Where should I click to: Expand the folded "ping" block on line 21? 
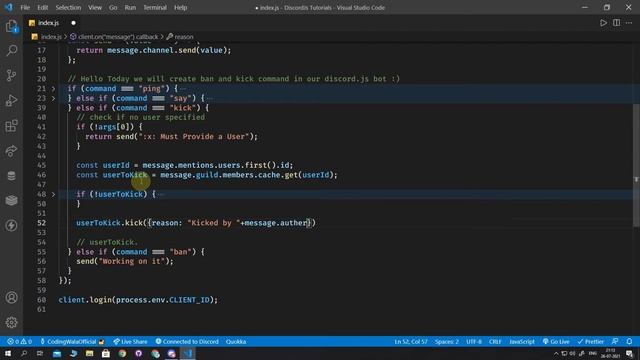[53, 89]
